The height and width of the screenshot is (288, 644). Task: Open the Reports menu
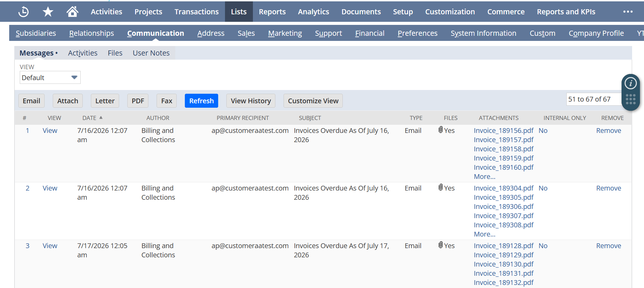point(272,12)
